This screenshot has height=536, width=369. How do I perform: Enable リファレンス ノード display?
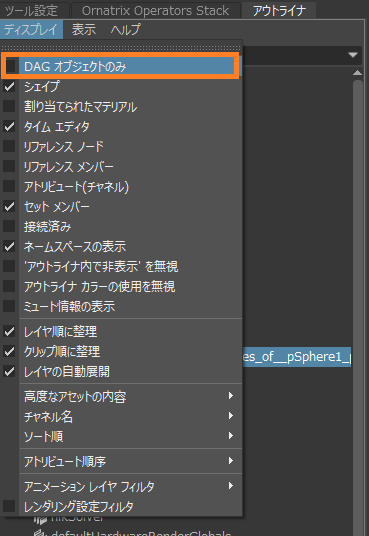pyautogui.click(x=9, y=146)
